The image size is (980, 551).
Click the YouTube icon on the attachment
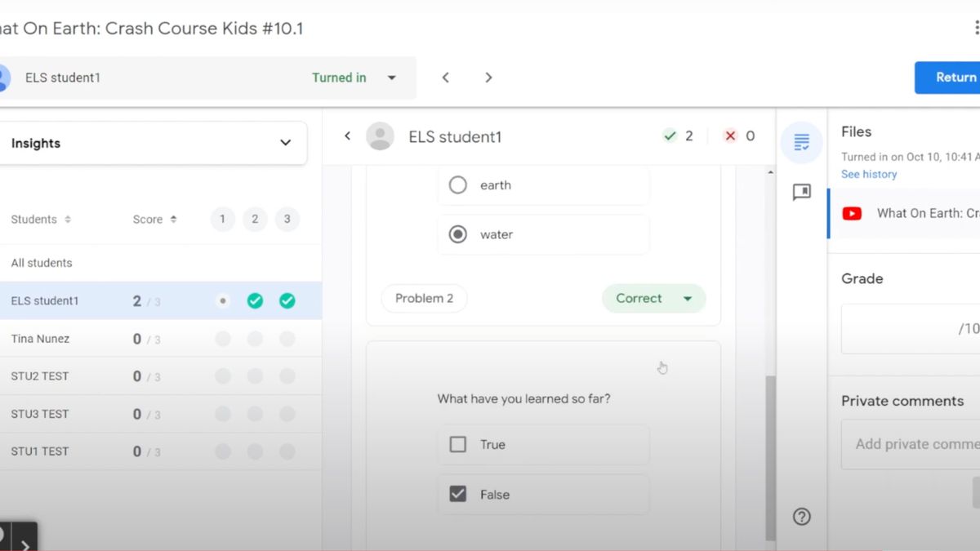(852, 213)
